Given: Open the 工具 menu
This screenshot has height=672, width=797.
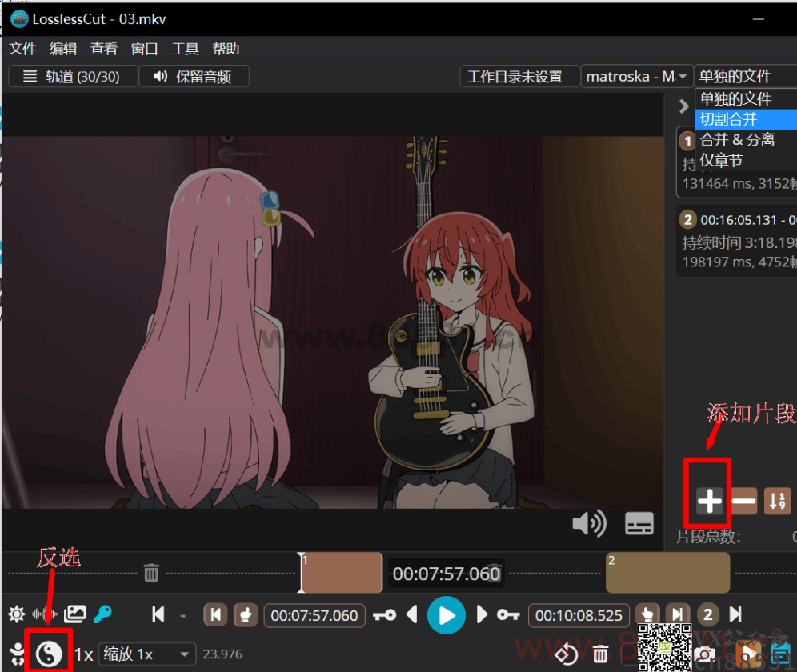Looking at the screenshot, I should pyautogui.click(x=185, y=49).
